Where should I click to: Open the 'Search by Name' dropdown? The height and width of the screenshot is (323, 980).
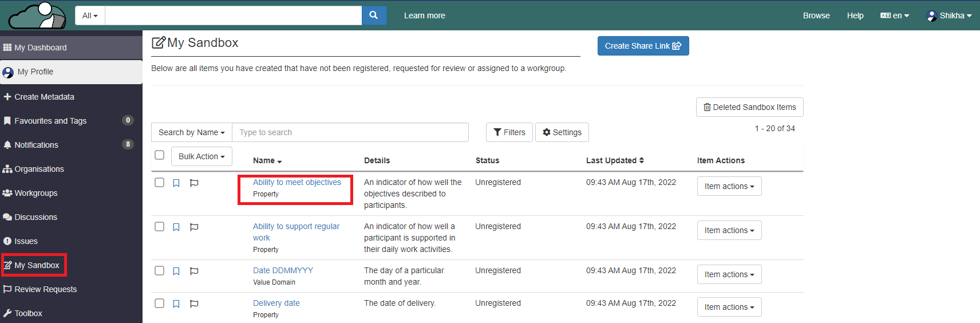[191, 132]
